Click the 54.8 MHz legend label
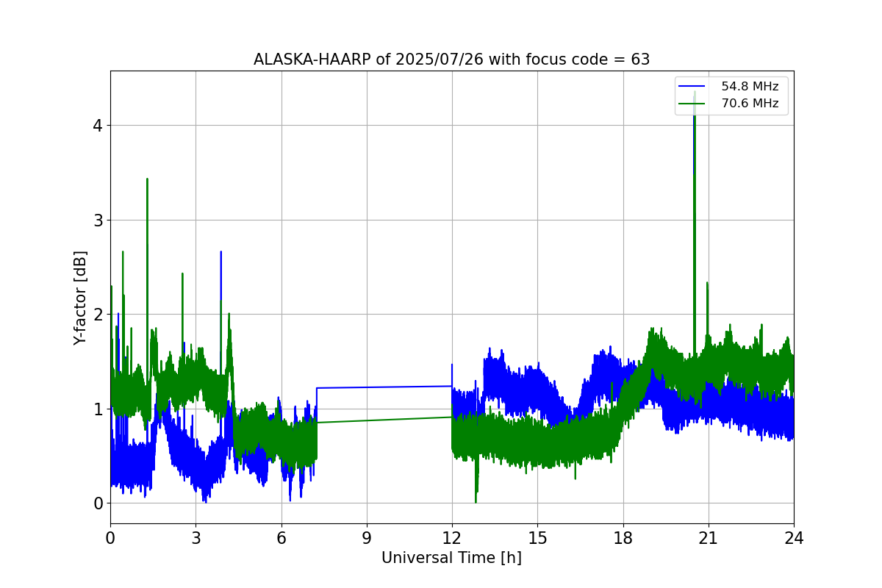This screenshot has height=588, width=882. (750, 87)
